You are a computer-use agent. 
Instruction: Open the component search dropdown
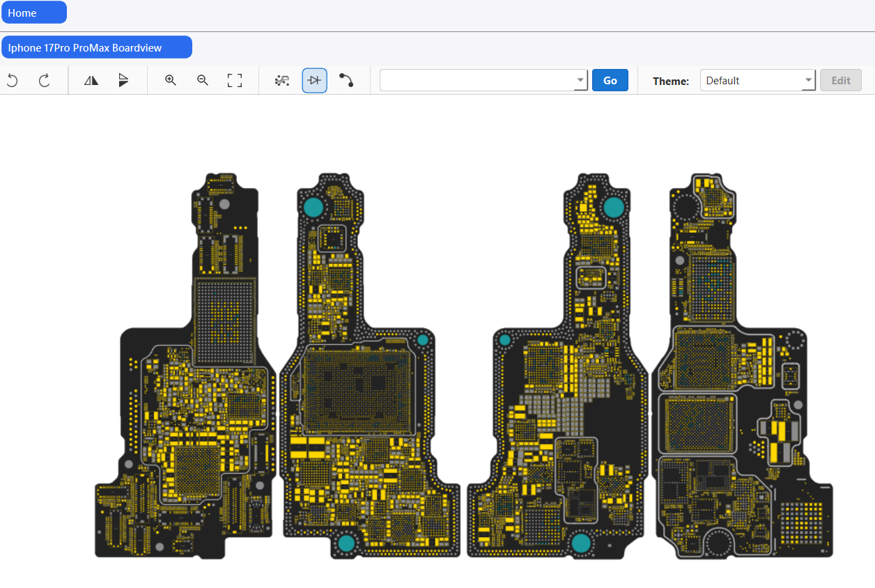tap(580, 80)
